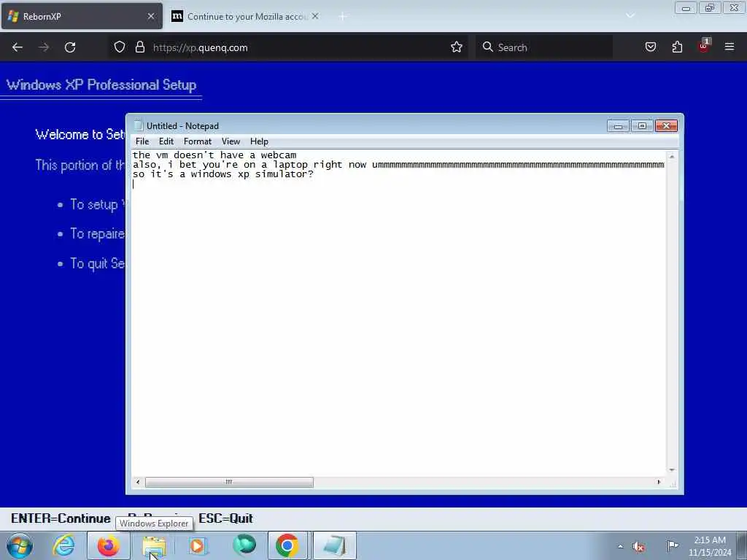Click the Firefox Search box

(x=544, y=47)
